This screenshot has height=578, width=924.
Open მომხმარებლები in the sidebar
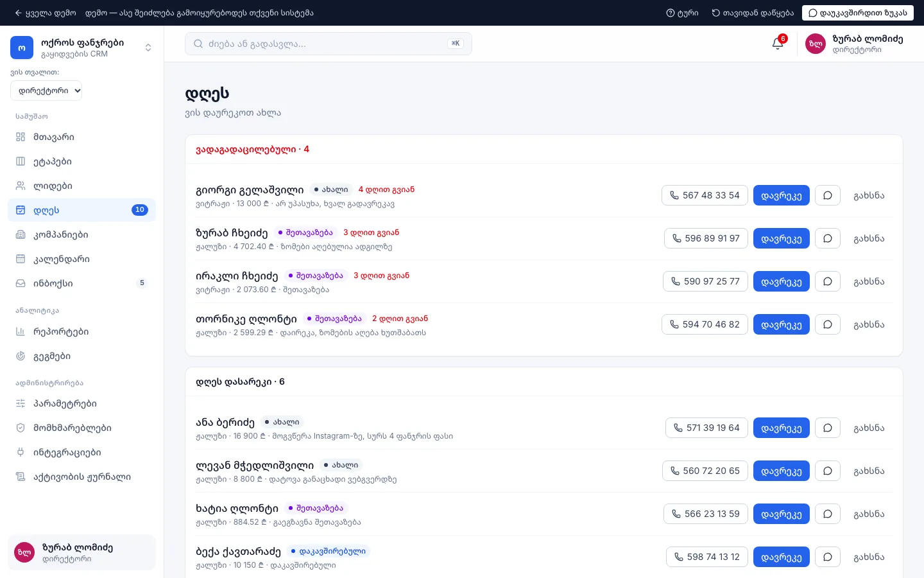coord(81,428)
